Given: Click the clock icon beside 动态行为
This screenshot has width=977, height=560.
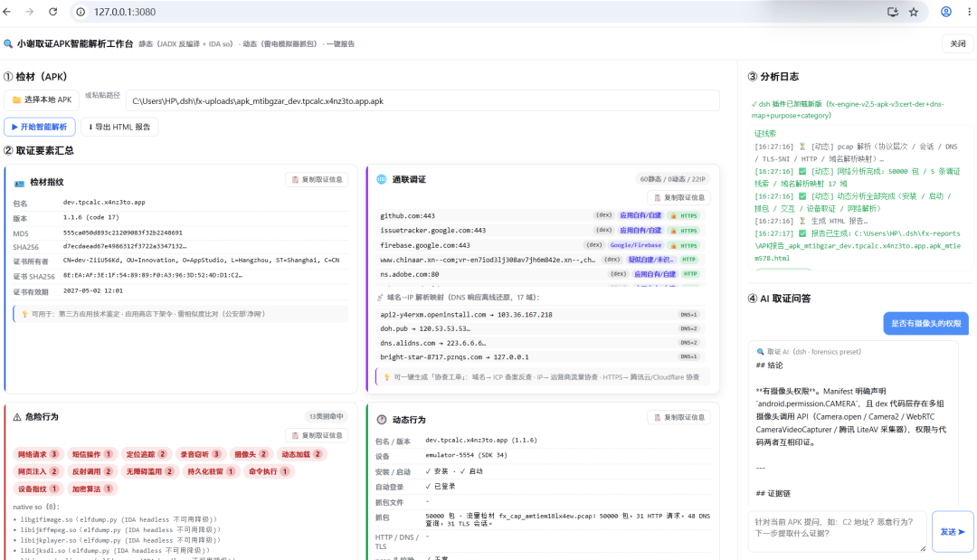Looking at the screenshot, I should (382, 420).
